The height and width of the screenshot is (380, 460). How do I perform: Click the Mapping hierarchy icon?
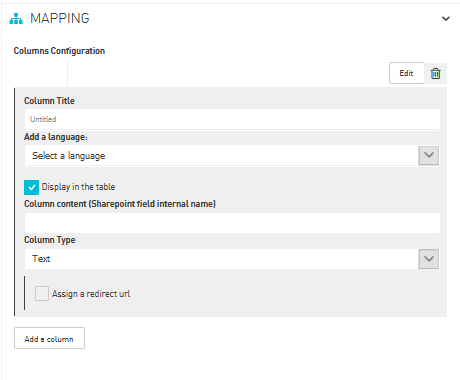coord(16,19)
